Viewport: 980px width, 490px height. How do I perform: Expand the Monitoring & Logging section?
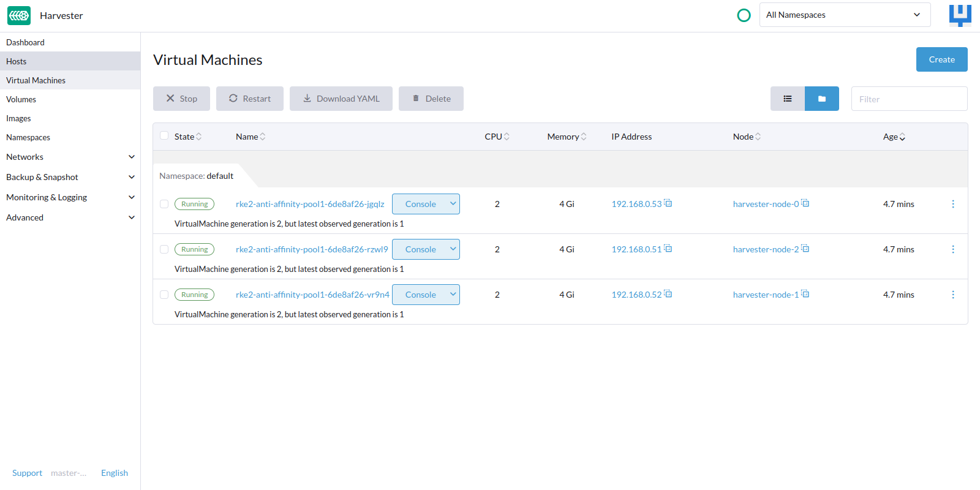tap(131, 197)
